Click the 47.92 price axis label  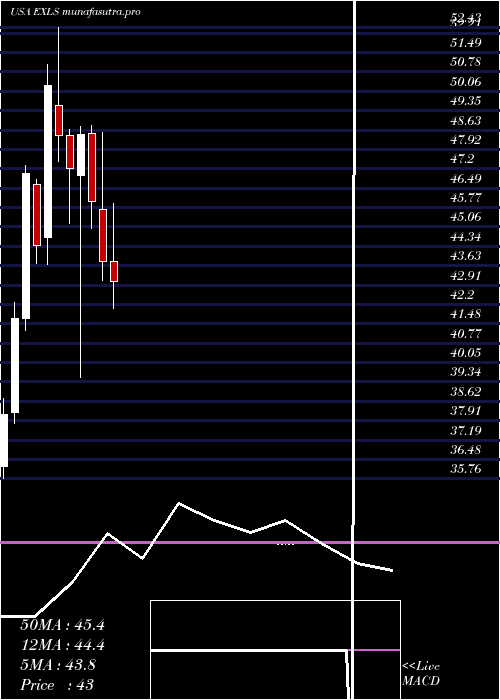465,140
